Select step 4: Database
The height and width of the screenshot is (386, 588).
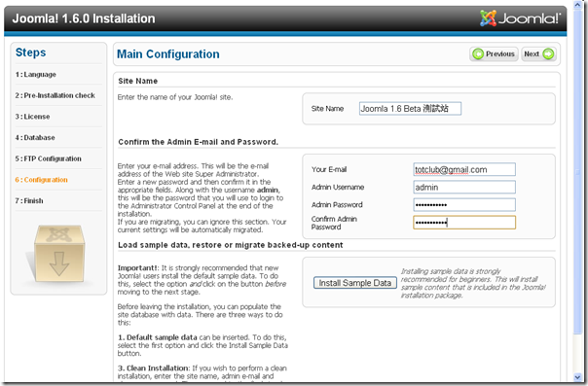click(35, 137)
